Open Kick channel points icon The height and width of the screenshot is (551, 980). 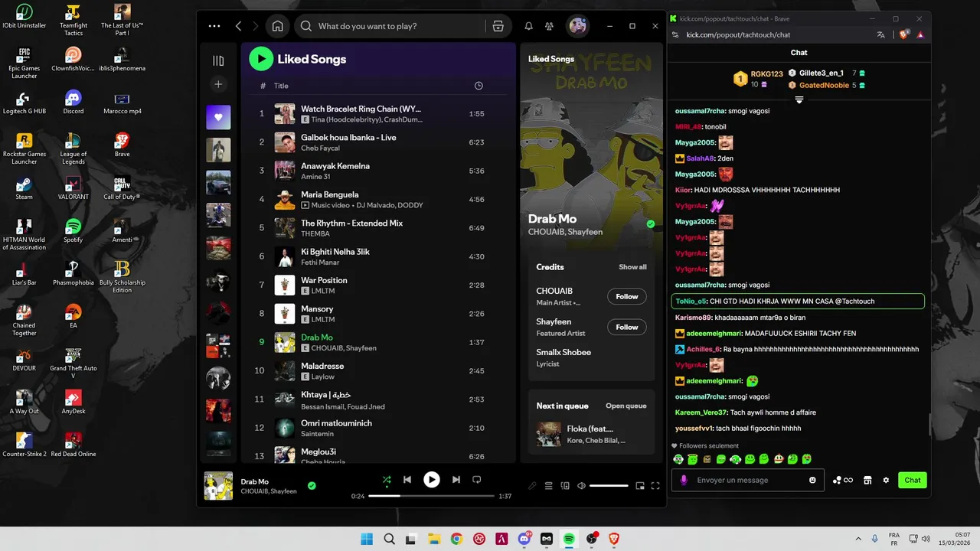coord(842,480)
